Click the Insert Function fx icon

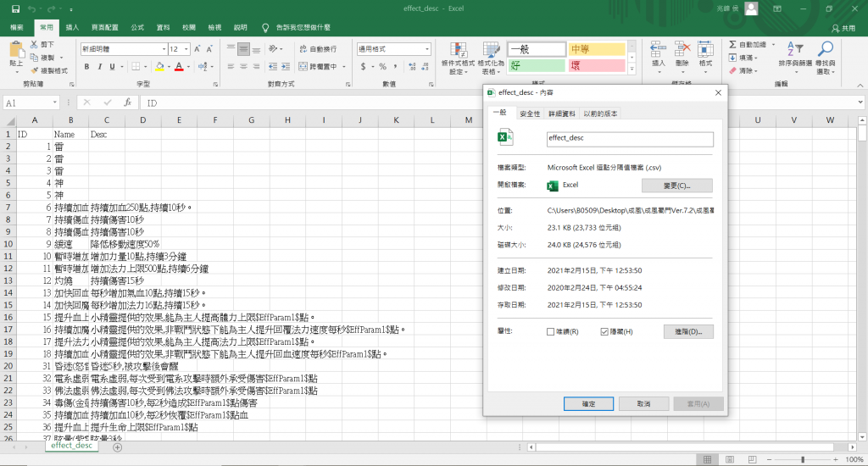(127, 103)
